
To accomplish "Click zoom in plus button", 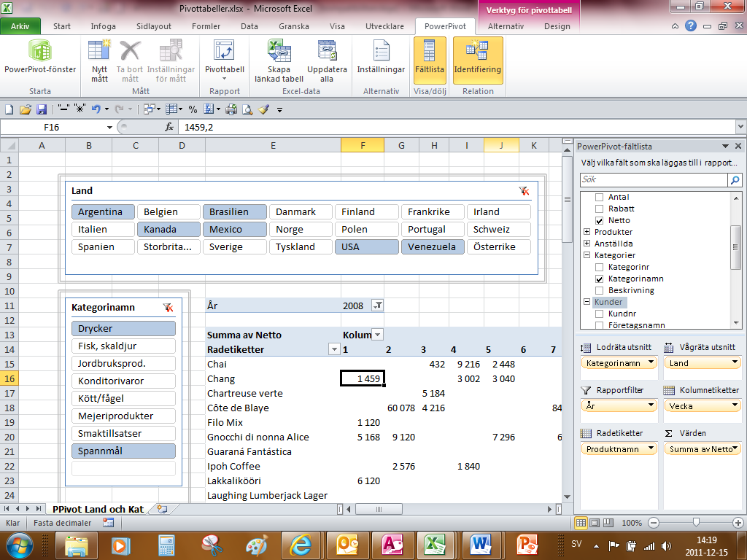I will pyautogui.click(x=738, y=523).
